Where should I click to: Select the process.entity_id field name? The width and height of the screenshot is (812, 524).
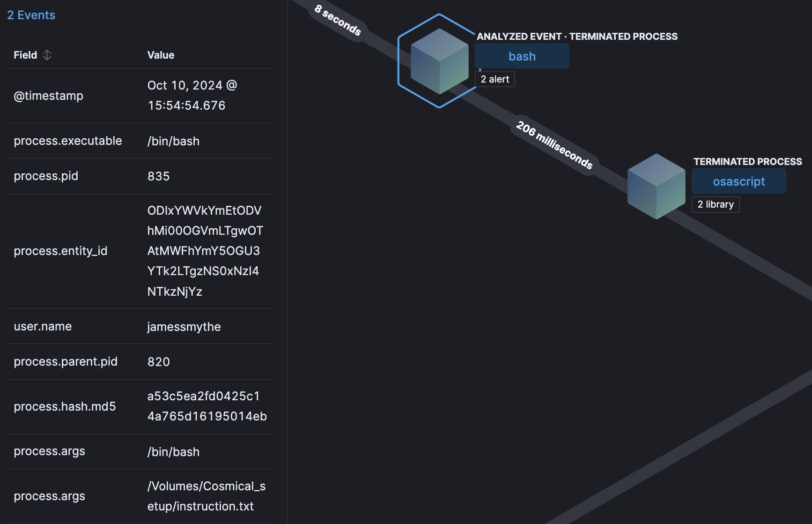point(60,251)
